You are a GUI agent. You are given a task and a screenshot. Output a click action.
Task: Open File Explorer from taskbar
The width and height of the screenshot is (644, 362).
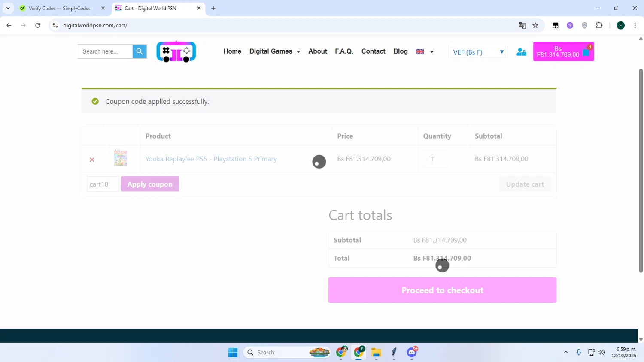pyautogui.click(x=376, y=353)
